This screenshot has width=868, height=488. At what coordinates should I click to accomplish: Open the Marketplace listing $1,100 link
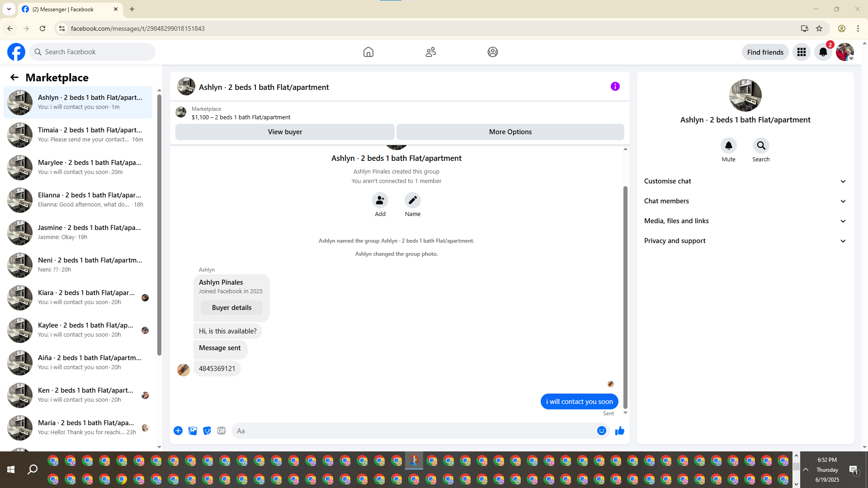241,117
